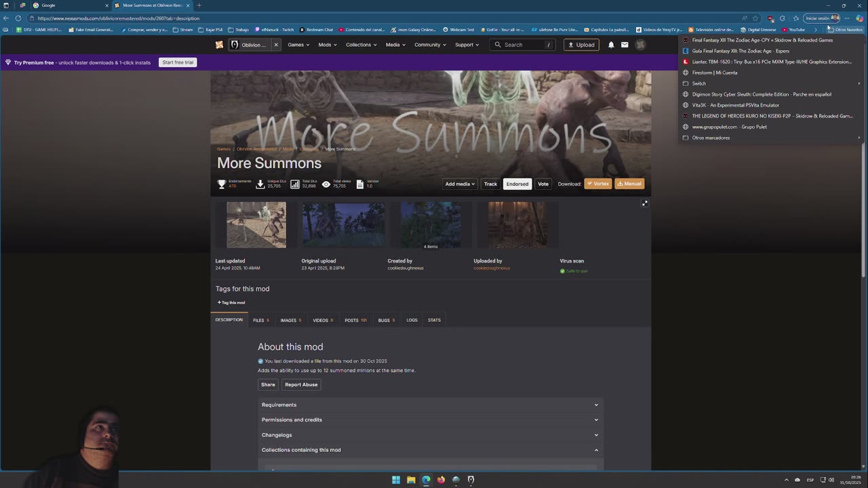This screenshot has height=488, width=868.
Task: Click the unique downloads arrow icon
Action: coord(260,184)
